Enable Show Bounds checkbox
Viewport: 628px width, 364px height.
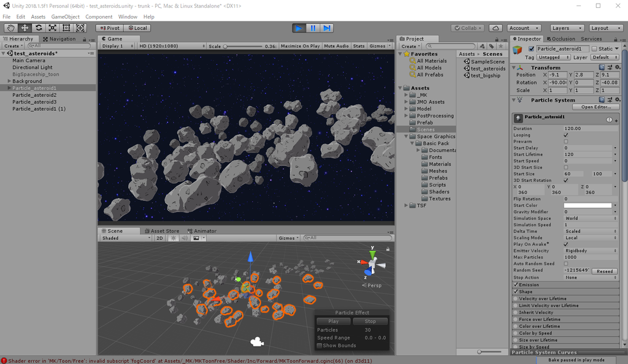point(320,346)
